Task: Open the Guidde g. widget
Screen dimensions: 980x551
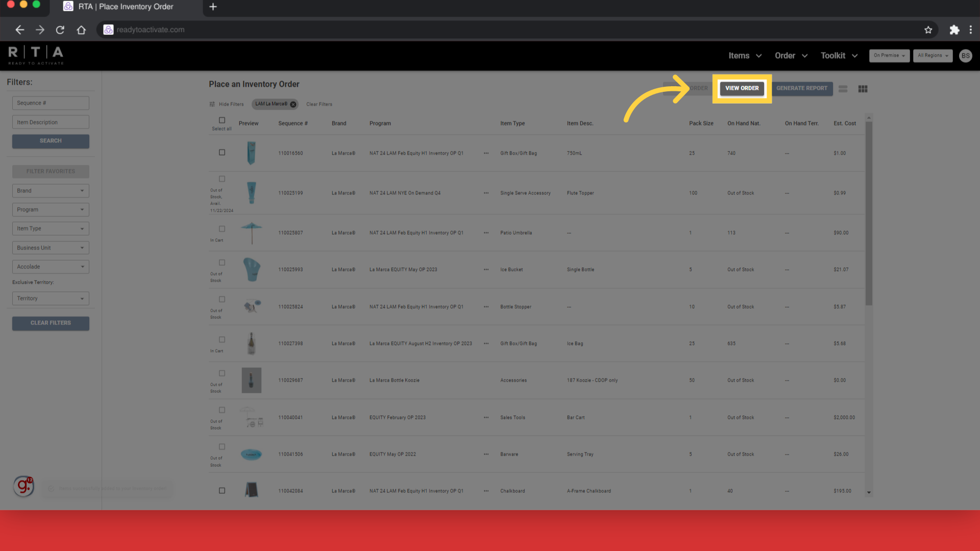Action: (x=23, y=486)
